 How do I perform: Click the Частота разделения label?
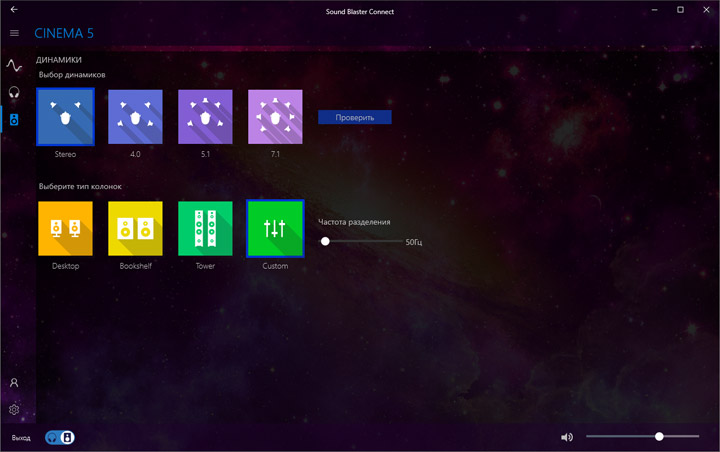pyautogui.click(x=354, y=222)
